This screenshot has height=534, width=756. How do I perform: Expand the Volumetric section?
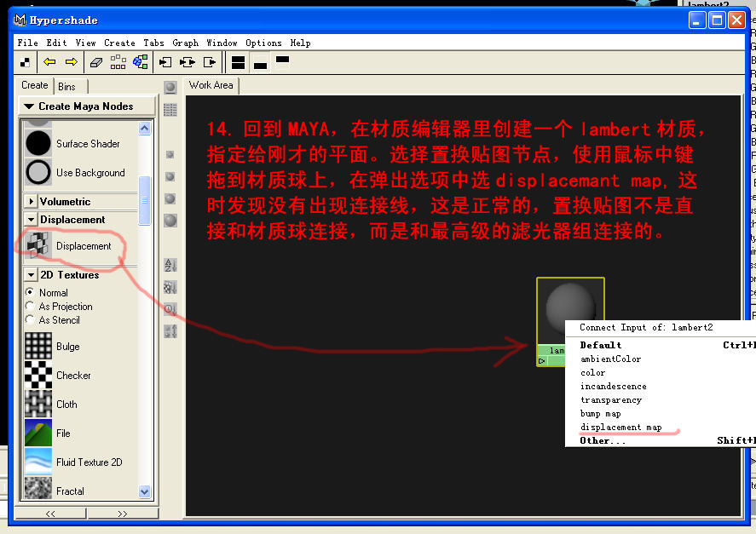coord(32,201)
